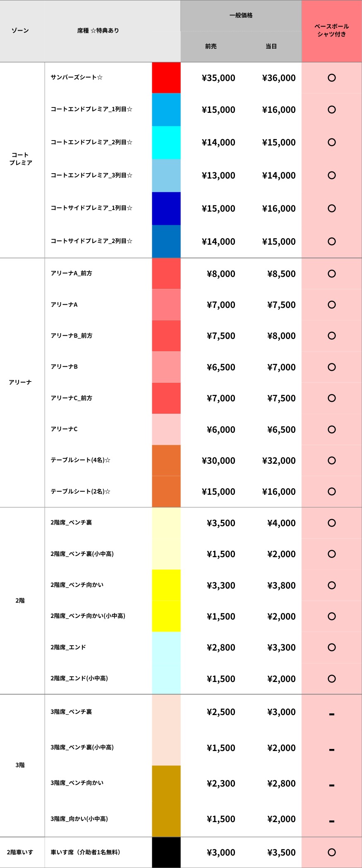Click the circle mark in 車いす席 row
The image size is (362, 868).
click(331, 852)
